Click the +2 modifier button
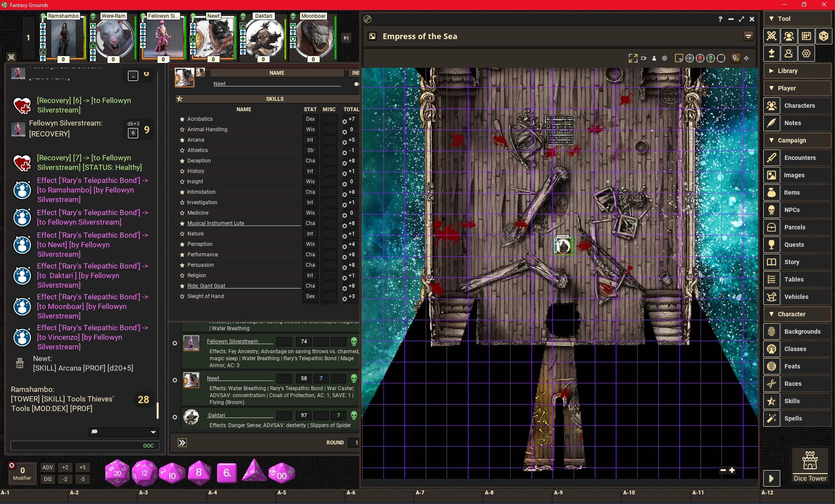 [65, 468]
